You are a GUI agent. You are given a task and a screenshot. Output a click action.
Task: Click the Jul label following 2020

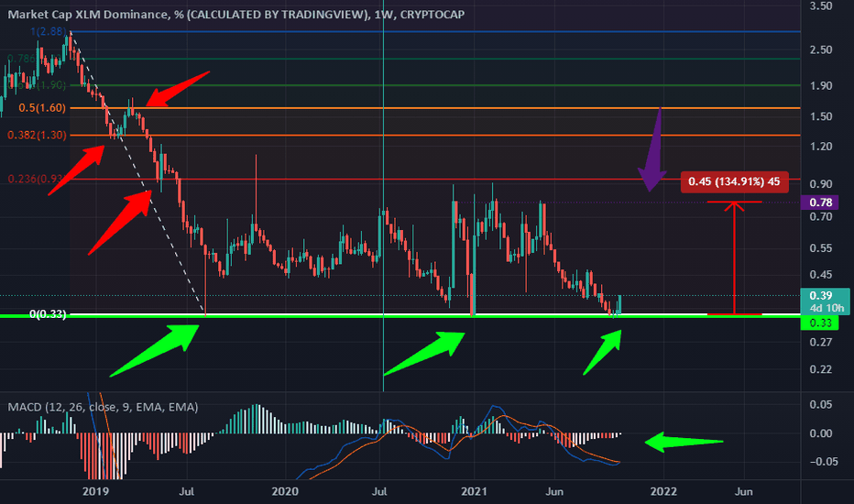[x=379, y=491]
